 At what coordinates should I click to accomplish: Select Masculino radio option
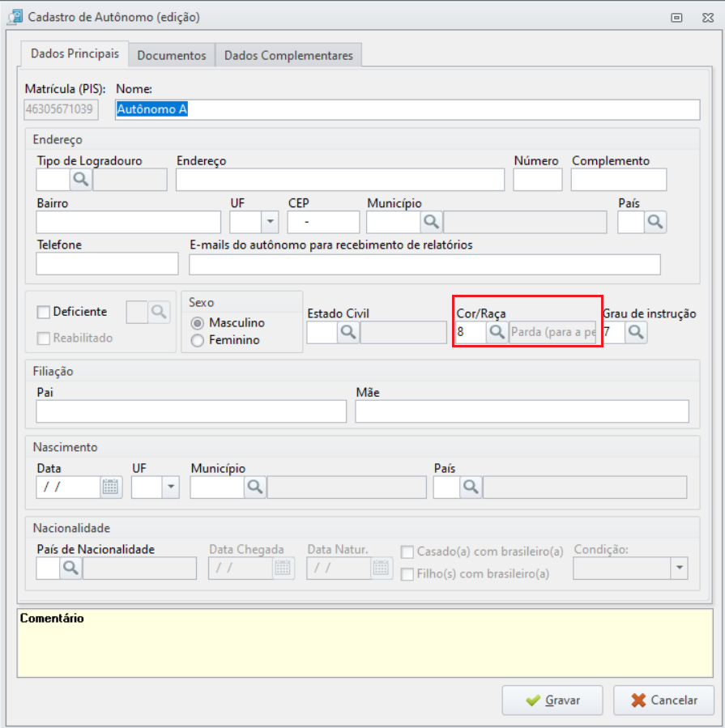(198, 323)
